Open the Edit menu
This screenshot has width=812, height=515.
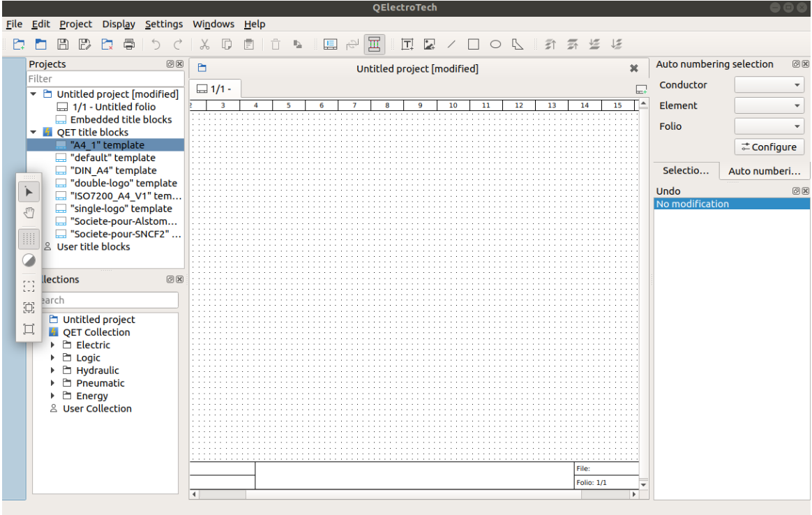(x=40, y=24)
